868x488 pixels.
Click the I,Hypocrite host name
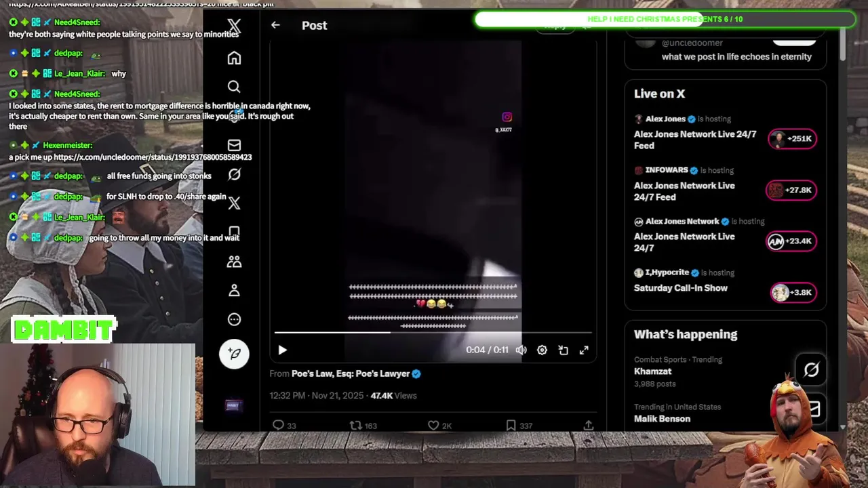click(667, 272)
